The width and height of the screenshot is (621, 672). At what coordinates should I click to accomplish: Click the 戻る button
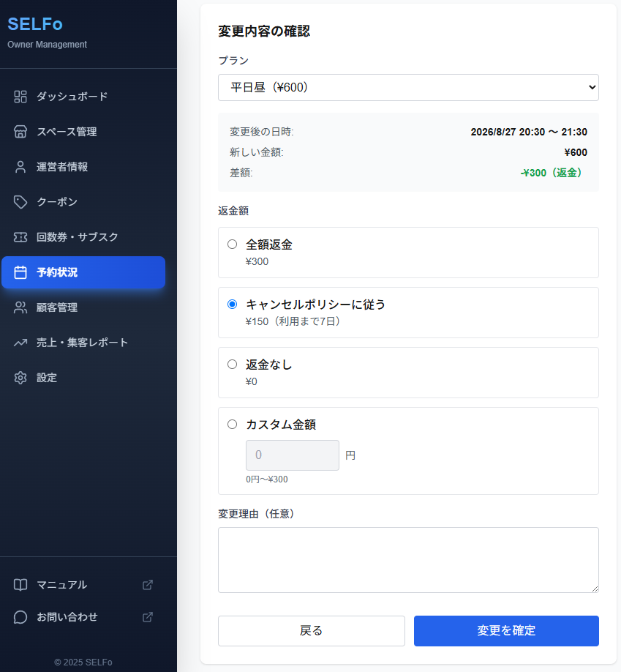[312, 631]
